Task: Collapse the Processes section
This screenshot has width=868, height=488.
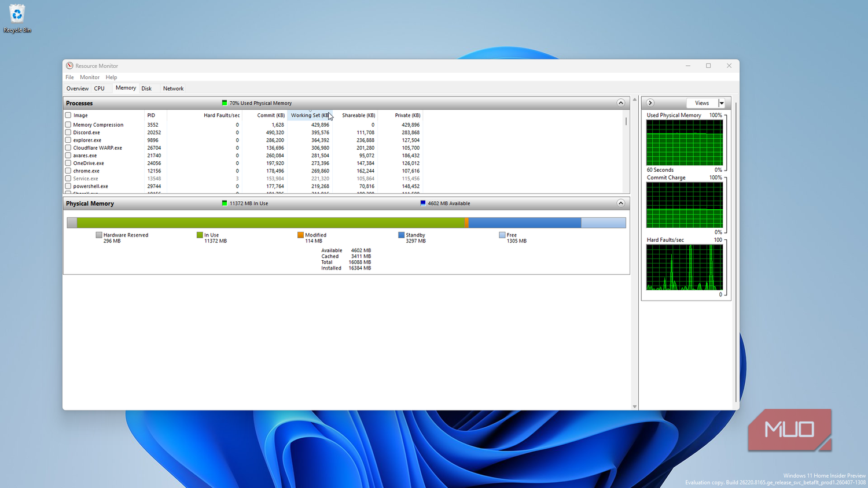Action: pos(621,103)
